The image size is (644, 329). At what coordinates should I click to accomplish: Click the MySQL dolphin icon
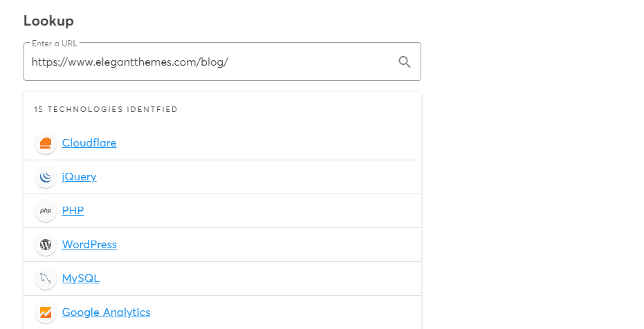click(46, 279)
